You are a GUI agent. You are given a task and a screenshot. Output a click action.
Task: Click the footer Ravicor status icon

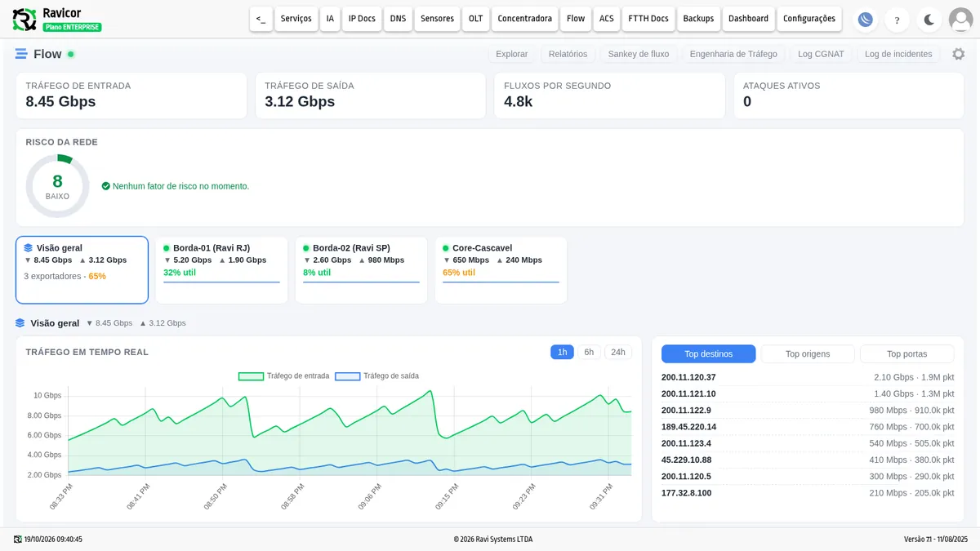coord(18,540)
